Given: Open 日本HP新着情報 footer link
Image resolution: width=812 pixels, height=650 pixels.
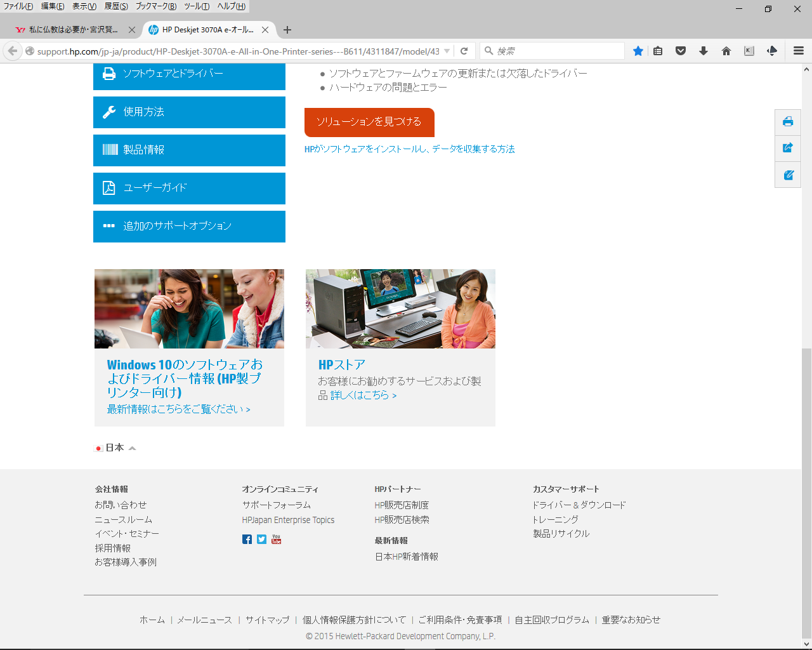Looking at the screenshot, I should (407, 557).
